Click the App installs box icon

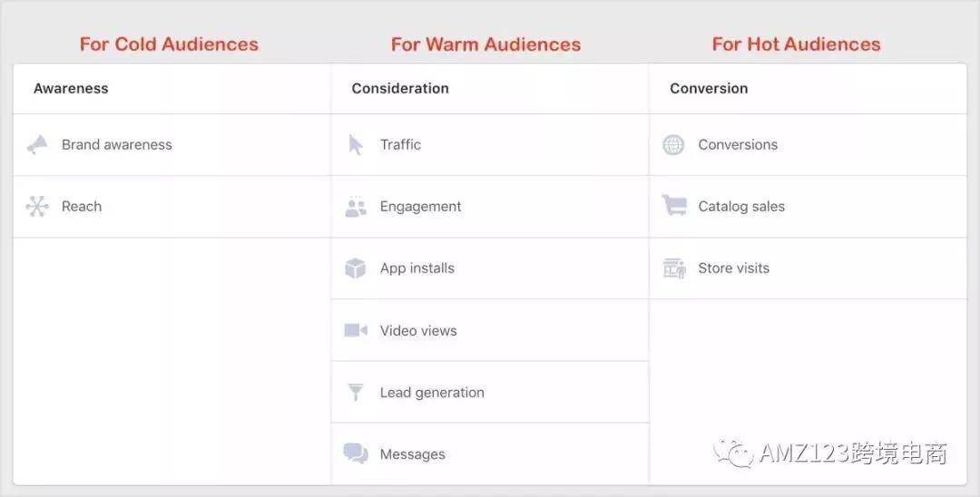[356, 268]
